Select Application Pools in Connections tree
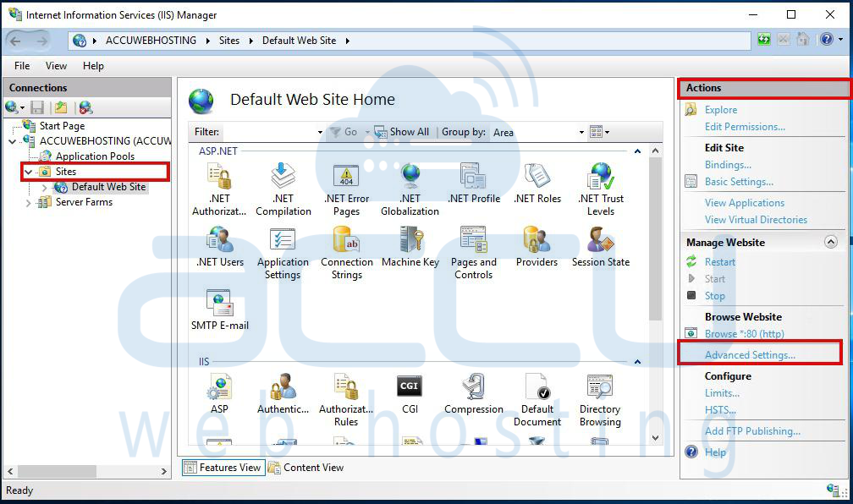Viewport: 853px width, 504px height. point(95,156)
